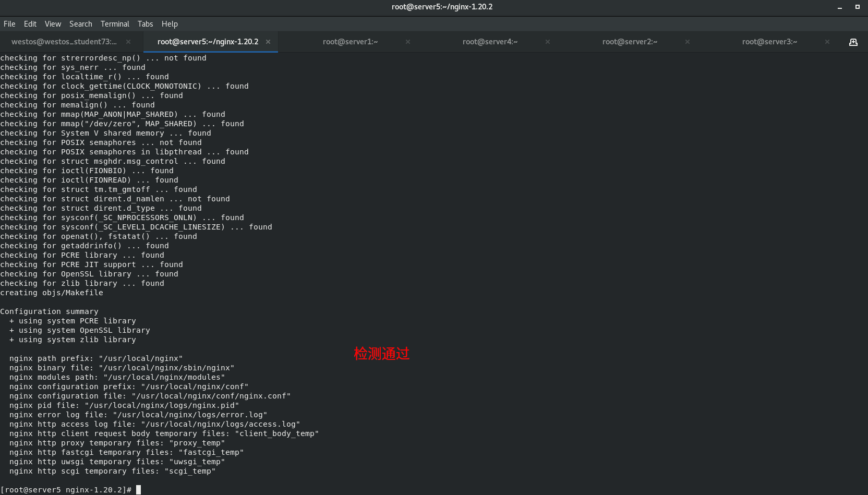This screenshot has width=868, height=495.
Task: Click the 'checking for clock_gettime(CLOCK_MONOTONIC)' line
Action: point(124,86)
